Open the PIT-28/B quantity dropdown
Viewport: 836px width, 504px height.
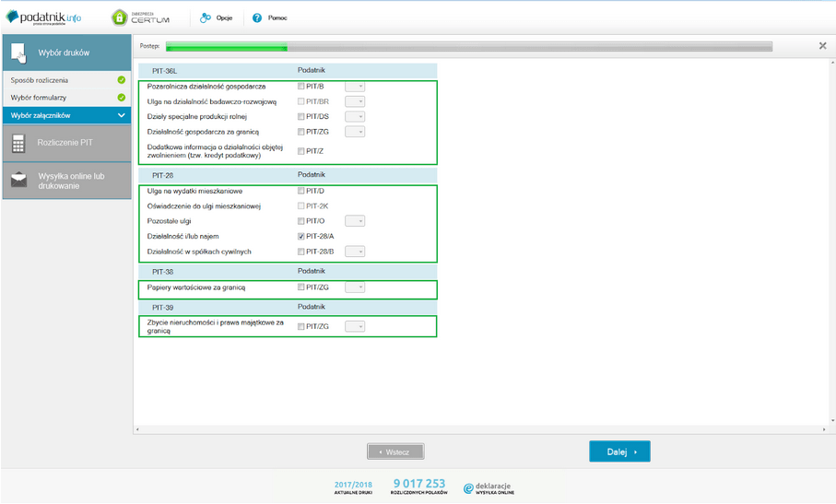(x=355, y=252)
